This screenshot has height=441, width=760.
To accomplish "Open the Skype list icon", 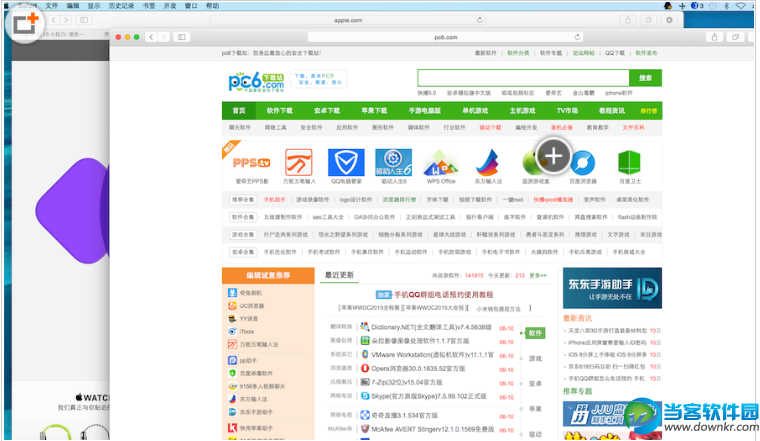I will pyautogui.click(x=365, y=396).
